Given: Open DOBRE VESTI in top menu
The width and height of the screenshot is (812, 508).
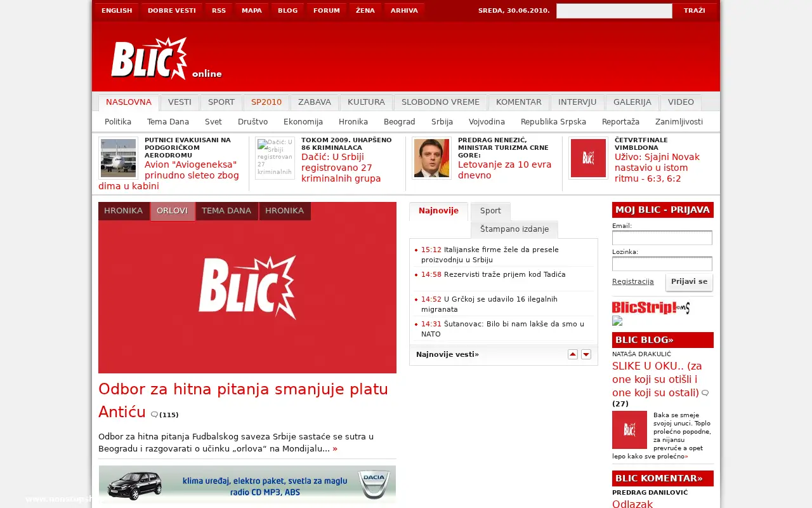Looking at the screenshot, I should (172, 11).
